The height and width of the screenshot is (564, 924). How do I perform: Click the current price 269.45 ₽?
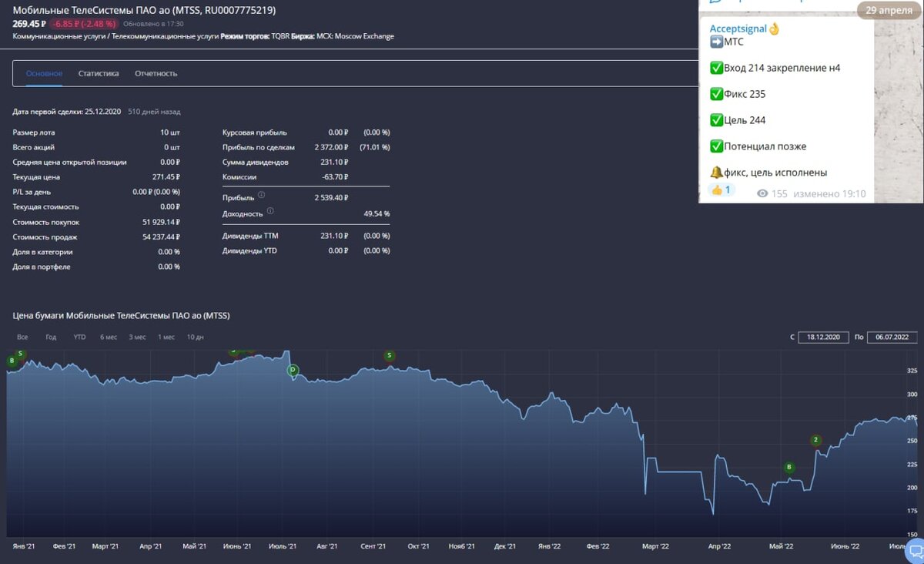[30, 24]
